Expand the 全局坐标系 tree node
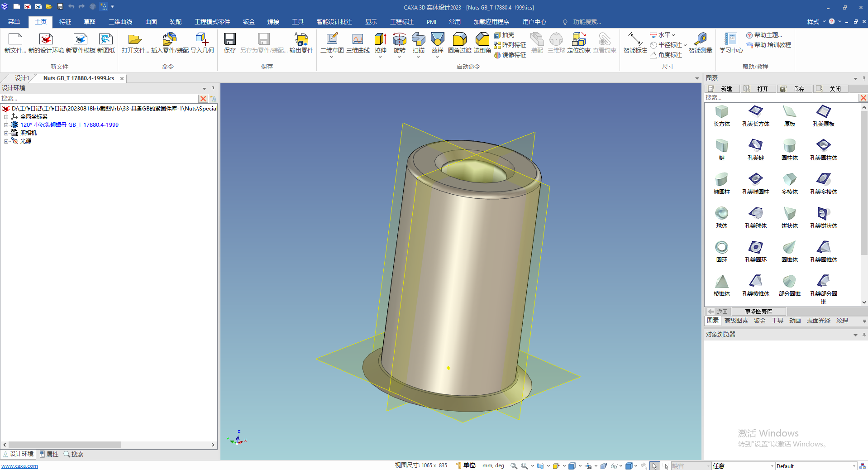Image resolution: width=868 pixels, height=470 pixels. point(6,117)
